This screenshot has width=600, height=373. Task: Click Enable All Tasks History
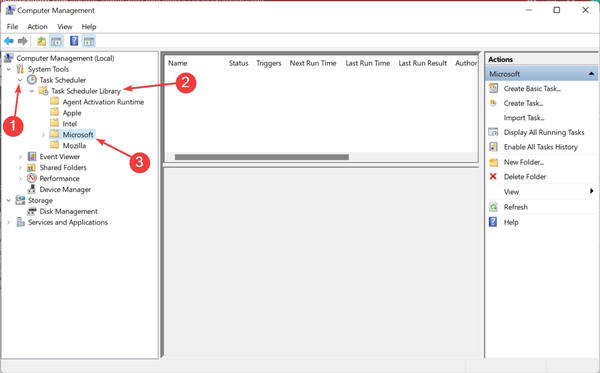[541, 147]
